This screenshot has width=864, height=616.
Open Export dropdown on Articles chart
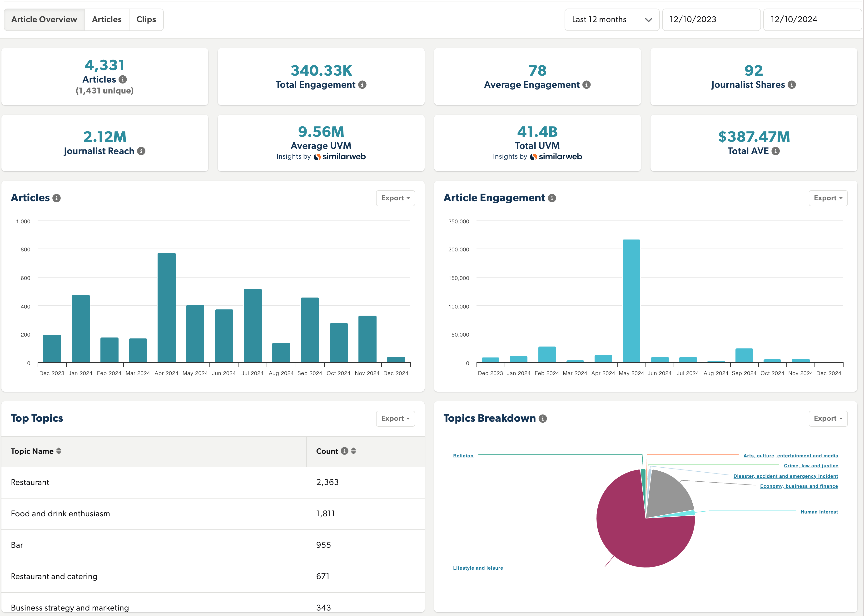pos(395,198)
